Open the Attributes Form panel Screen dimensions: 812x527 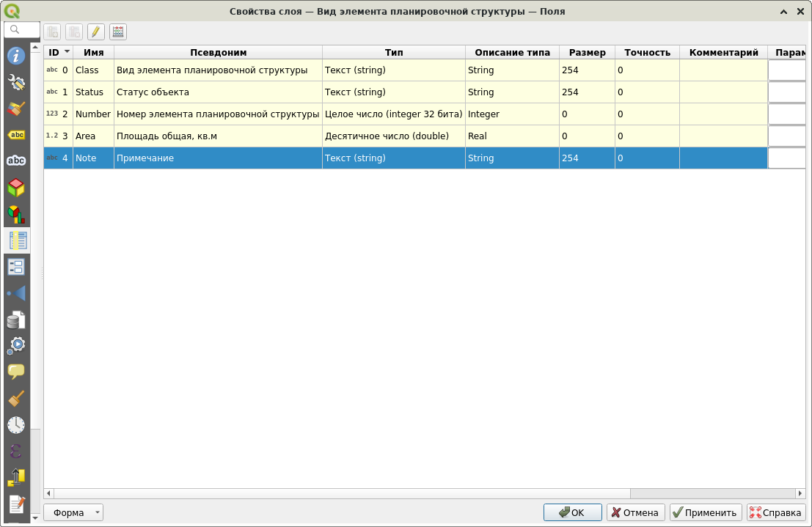(x=16, y=267)
